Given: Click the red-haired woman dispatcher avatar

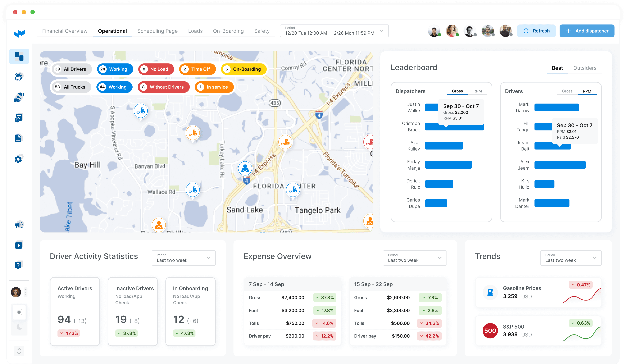Looking at the screenshot, I should (x=452, y=31).
